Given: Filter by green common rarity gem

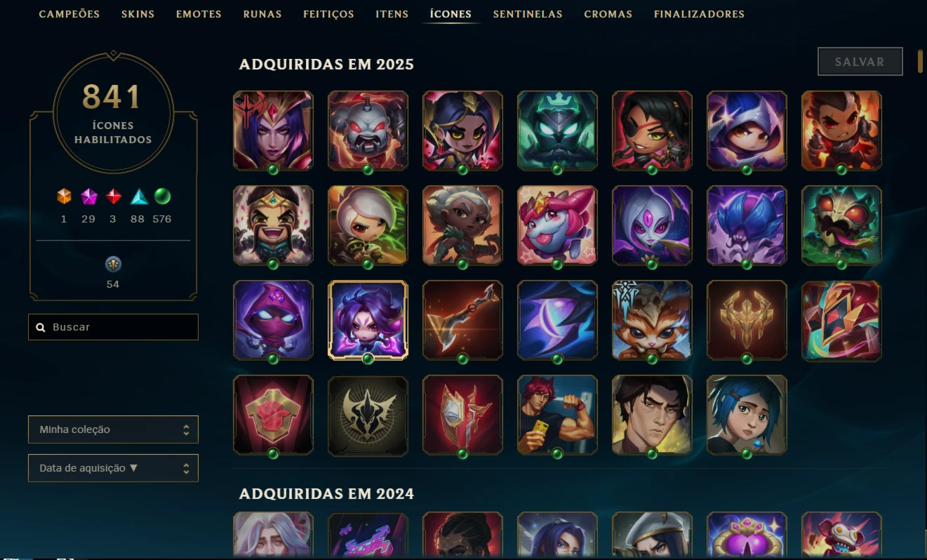Looking at the screenshot, I should pyautogui.click(x=162, y=196).
